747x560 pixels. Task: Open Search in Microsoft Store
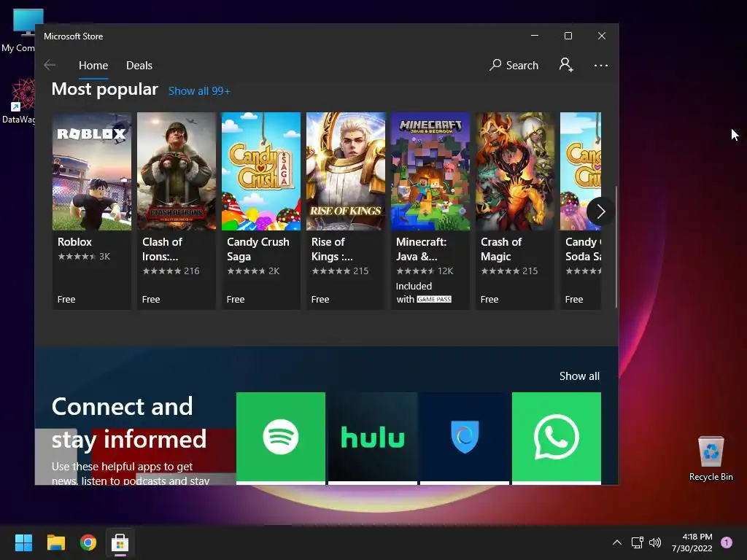click(x=514, y=65)
